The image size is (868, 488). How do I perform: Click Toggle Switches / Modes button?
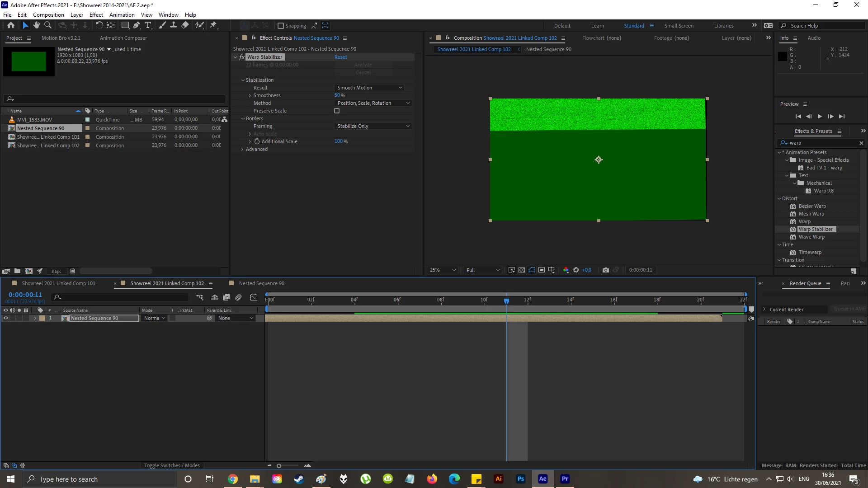[x=172, y=465]
